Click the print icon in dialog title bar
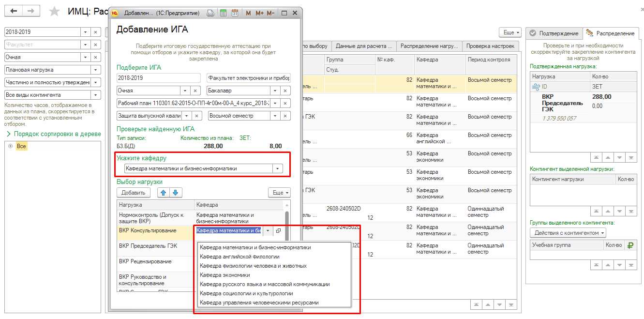The width and height of the screenshot is (644, 319). [210, 14]
